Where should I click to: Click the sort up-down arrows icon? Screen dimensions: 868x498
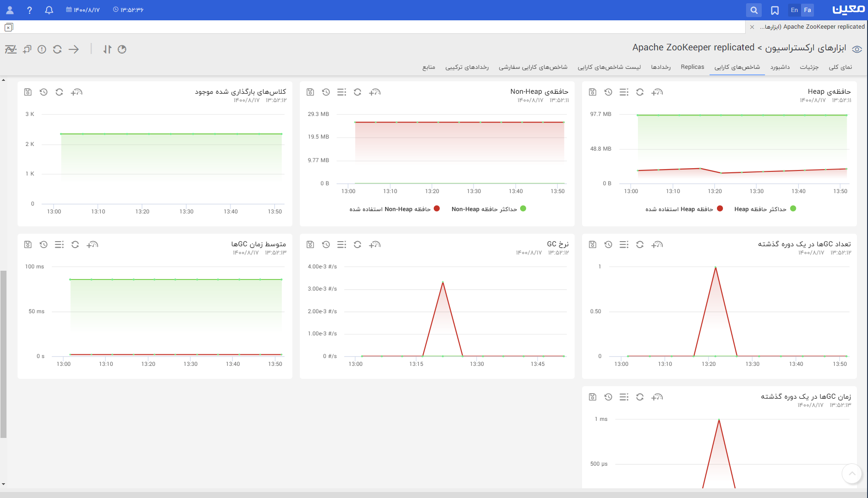[x=107, y=49]
